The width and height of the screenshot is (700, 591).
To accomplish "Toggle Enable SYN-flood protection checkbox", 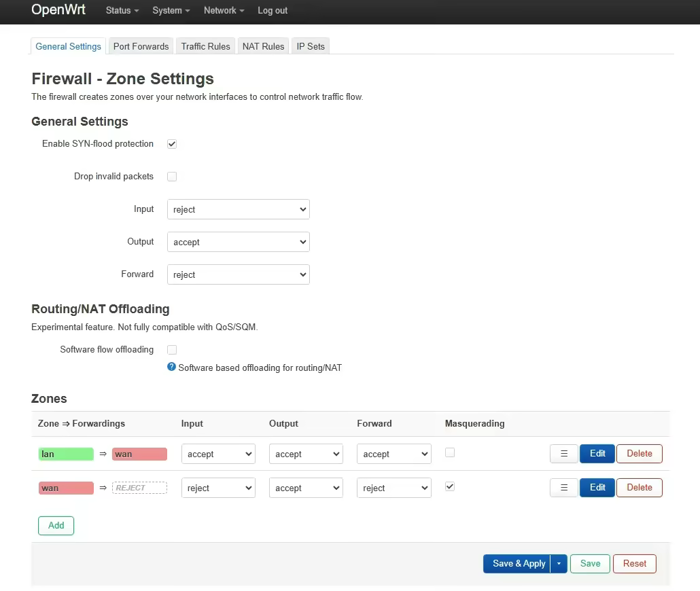I will [x=172, y=144].
